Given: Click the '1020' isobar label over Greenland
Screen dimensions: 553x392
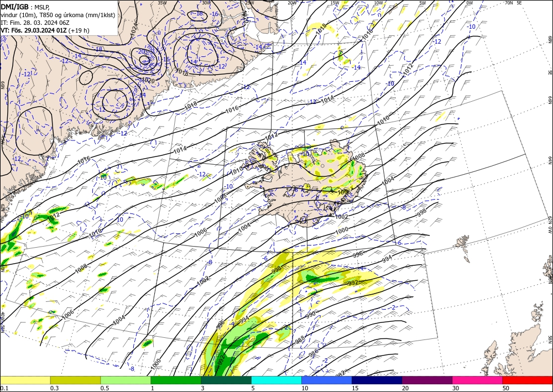Looking at the screenshot, I should point(148,80).
